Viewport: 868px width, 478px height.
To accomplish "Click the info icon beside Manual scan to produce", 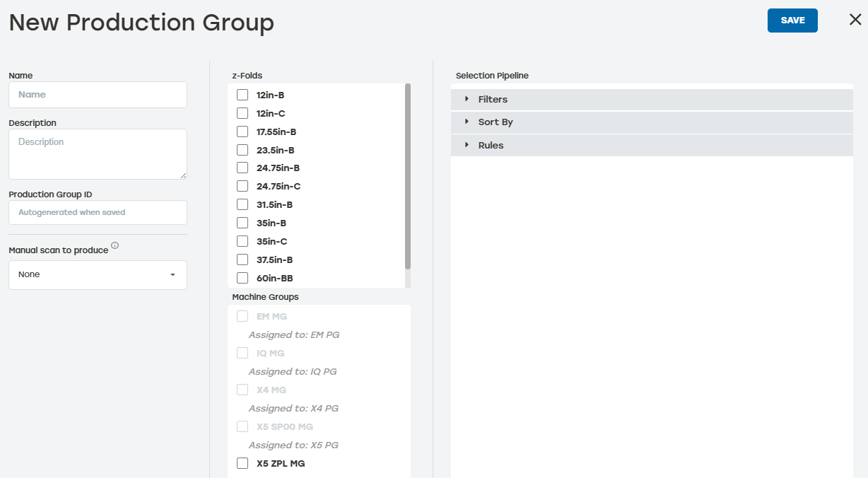I will pyautogui.click(x=115, y=246).
